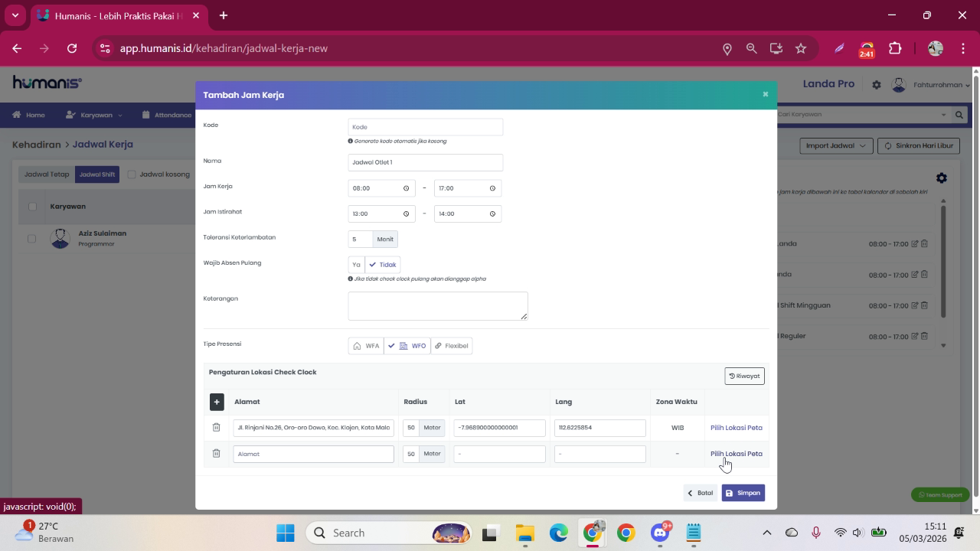Open the Home menu item
The height and width of the screenshot is (551, 980).
[28, 115]
